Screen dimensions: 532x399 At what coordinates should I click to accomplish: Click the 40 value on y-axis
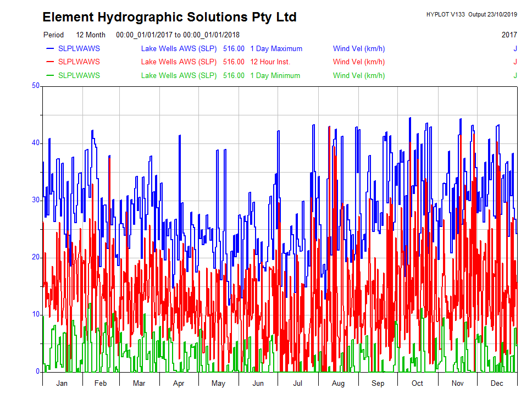36,143
